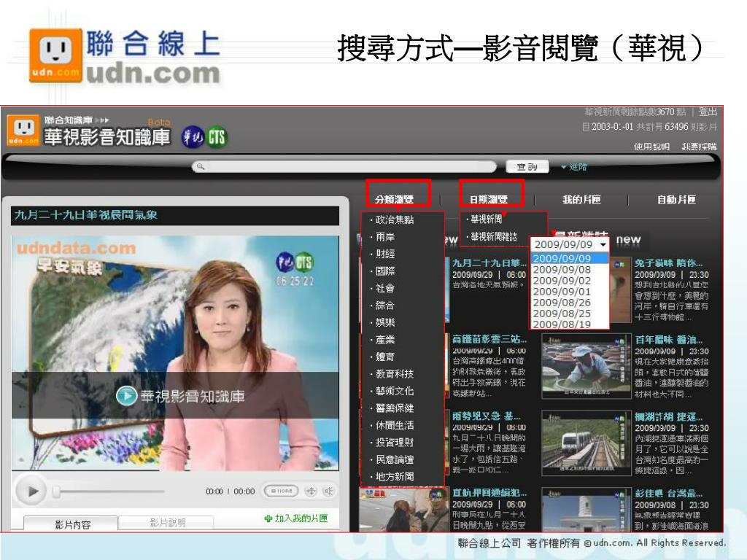This screenshot has width=747, height=560.
Task: Click the play button in video player
Action: (x=31, y=491)
